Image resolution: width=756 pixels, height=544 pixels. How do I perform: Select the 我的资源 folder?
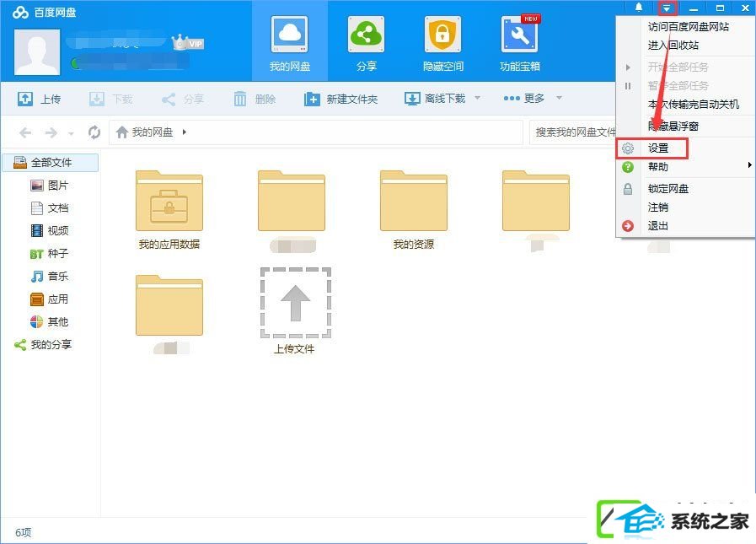point(414,209)
